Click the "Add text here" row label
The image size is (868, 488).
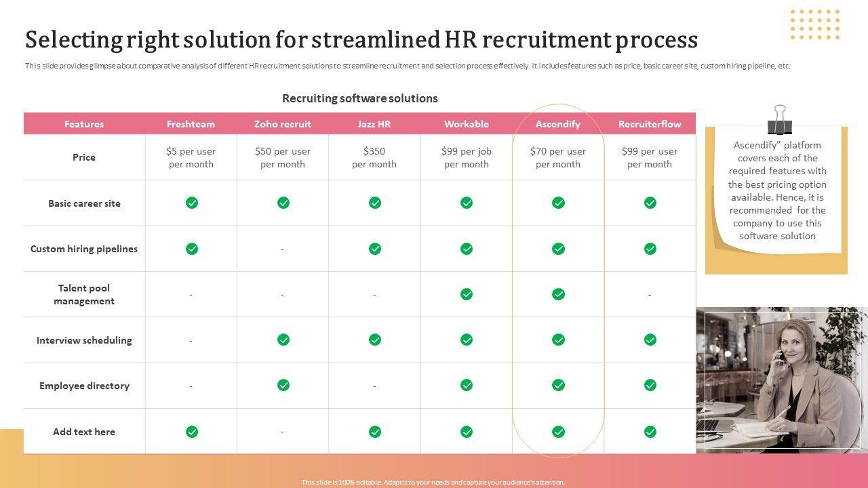click(84, 432)
